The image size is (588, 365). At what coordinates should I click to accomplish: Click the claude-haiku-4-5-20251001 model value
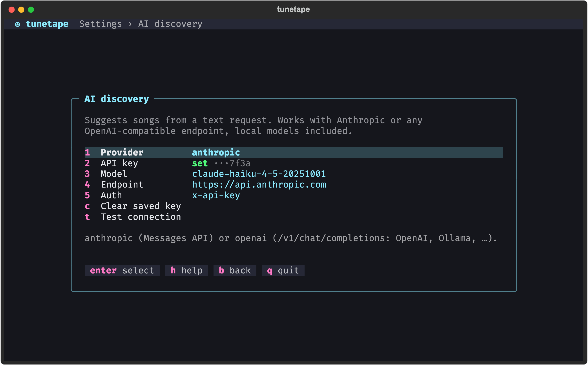259,174
